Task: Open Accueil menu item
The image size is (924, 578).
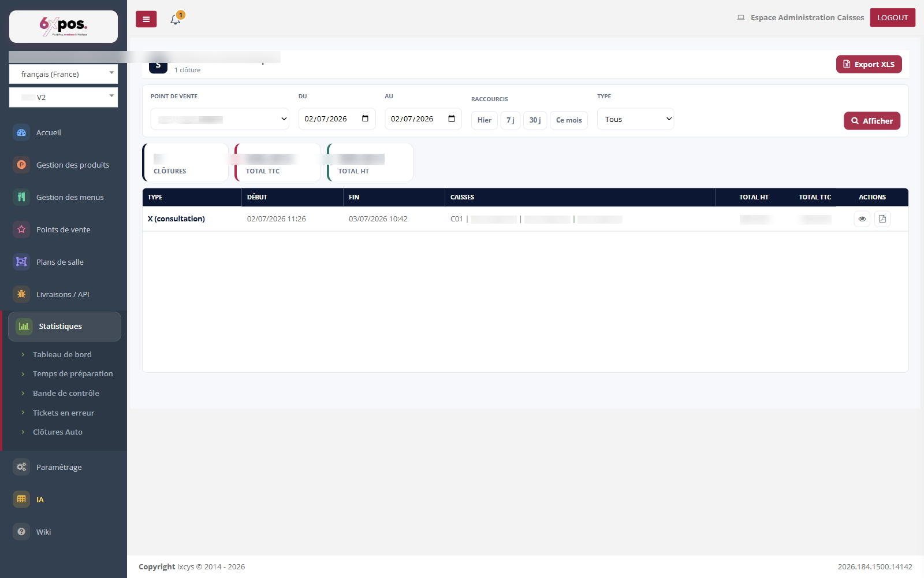Action: pyautogui.click(x=49, y=132)
